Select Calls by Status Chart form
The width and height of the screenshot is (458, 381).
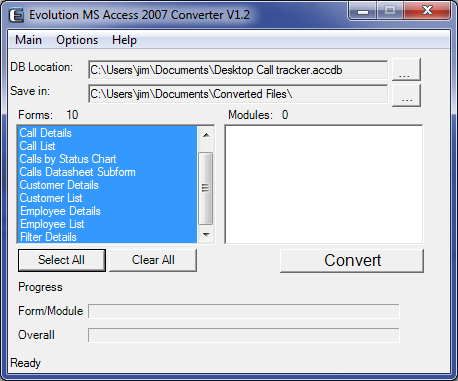click(x=107, y=159)
